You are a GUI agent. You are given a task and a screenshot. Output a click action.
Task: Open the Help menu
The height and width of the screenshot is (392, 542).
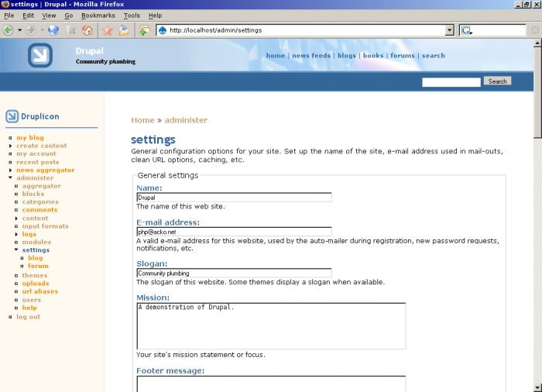[155, 15]
